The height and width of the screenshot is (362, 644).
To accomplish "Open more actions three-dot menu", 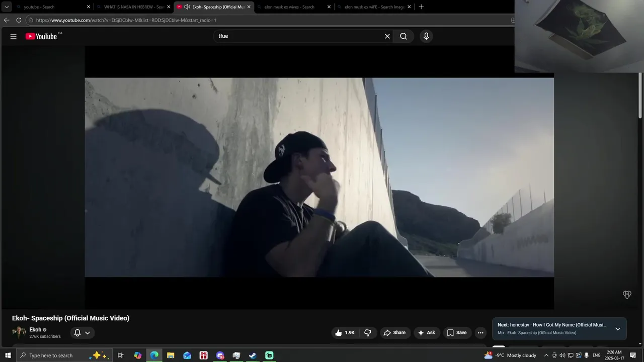I will (480, 333).
